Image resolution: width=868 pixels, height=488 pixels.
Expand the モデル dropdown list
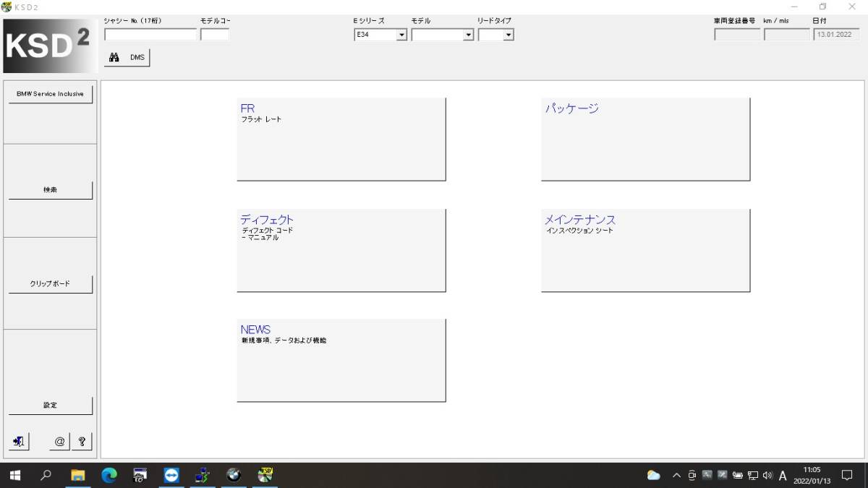(443, 34)
